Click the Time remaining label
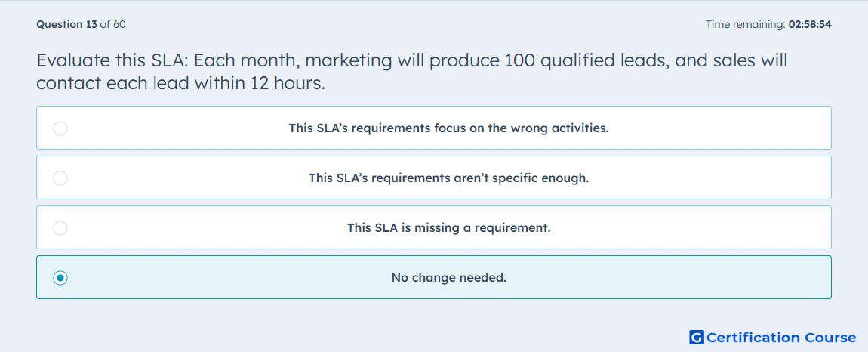The height and width of the screenshot is (352, 868). pos(746,24)
